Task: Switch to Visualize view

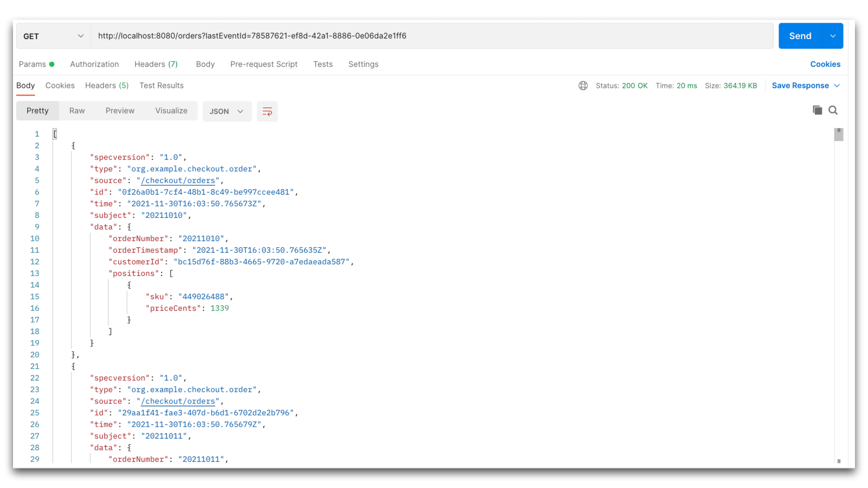Action: pyautogui.click(x=171, y=111)
